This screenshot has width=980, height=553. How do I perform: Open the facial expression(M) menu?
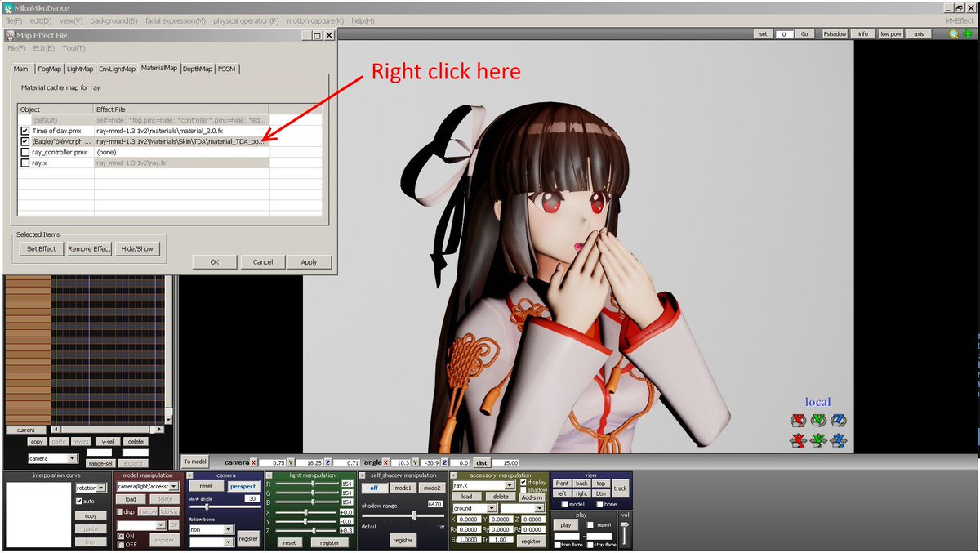pos(176,20)
